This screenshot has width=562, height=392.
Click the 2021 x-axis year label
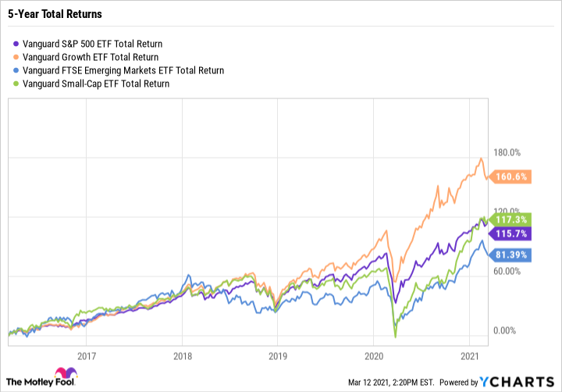[x=470, y=356]
